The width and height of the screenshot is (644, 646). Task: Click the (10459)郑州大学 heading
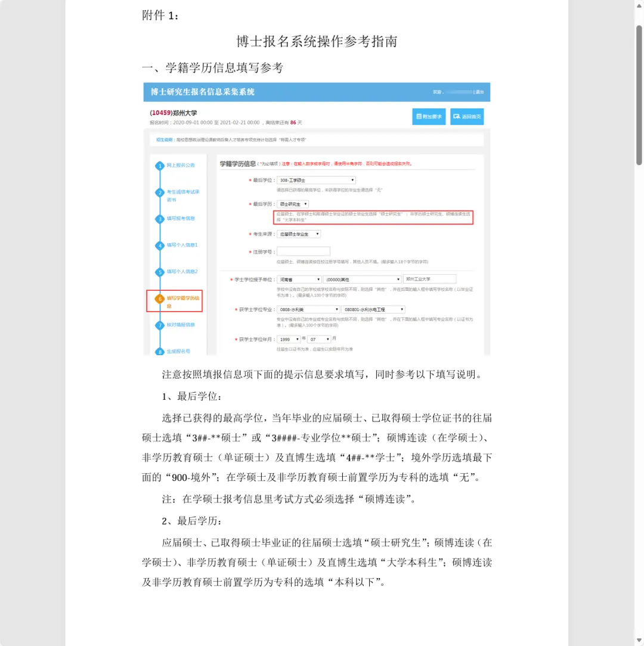point(173,113)
